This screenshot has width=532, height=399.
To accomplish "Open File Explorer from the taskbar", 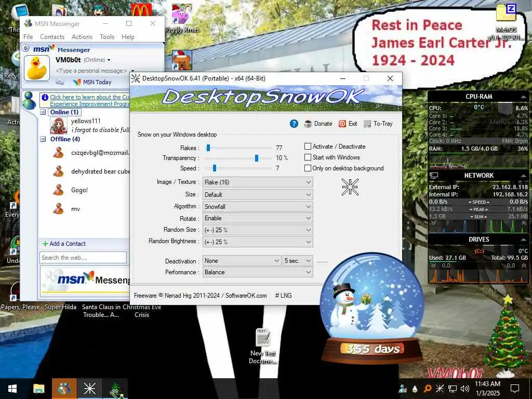I will pos(38,389).
